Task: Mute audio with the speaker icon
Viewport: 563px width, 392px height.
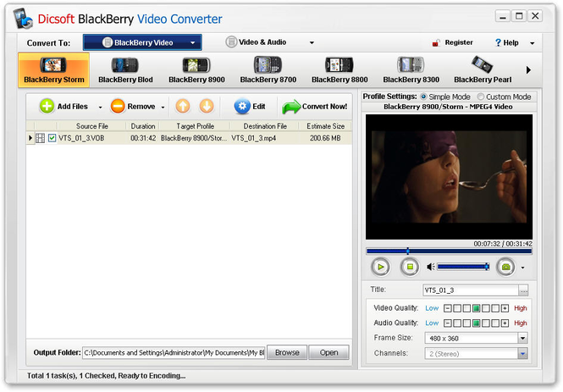Action: tap(431, 267)
